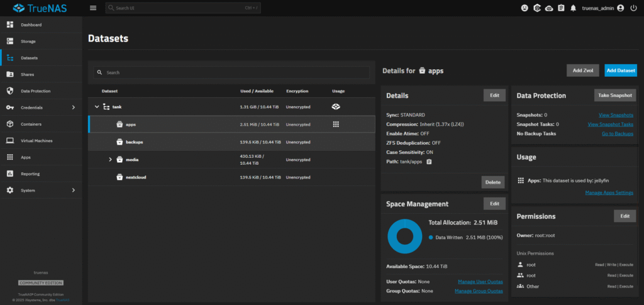Expand the Credentials sidebar submenu
Viewport: 644px width, 305px height.
pyautogui.click(x=73, y=108)
